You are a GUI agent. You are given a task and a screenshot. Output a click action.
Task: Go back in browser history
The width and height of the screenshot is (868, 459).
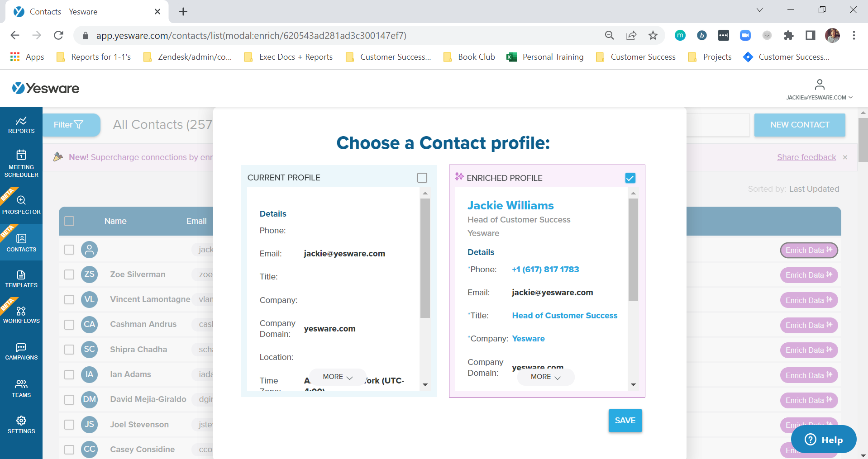[15, 35]
